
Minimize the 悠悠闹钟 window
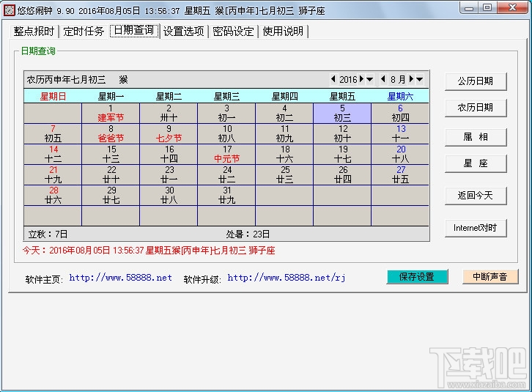click(470, 8)
